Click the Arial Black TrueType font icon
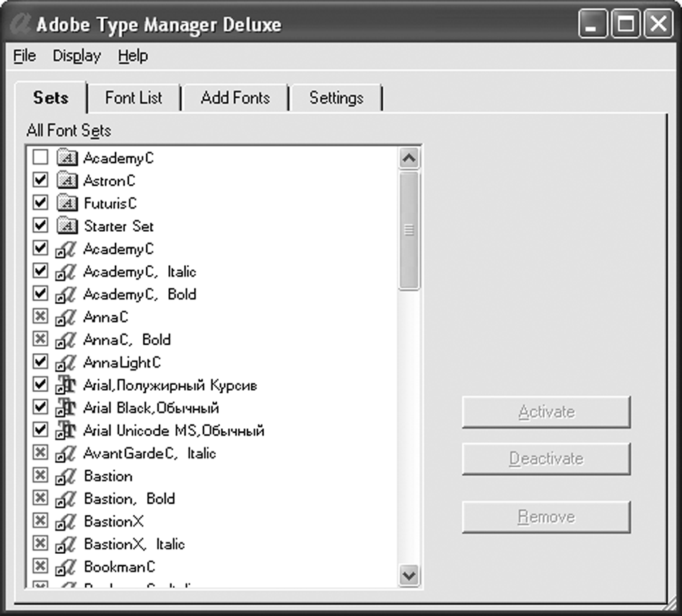Image resolution: width=682 pixels, height=616 pixels. pyautogui.click(x=66, y=408)
